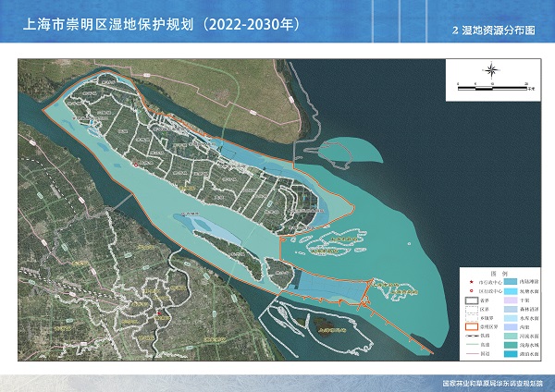The width and height of the screenshot is (555, 392).
Task: Click the 图例 legend header
Action: pos(499,275)
